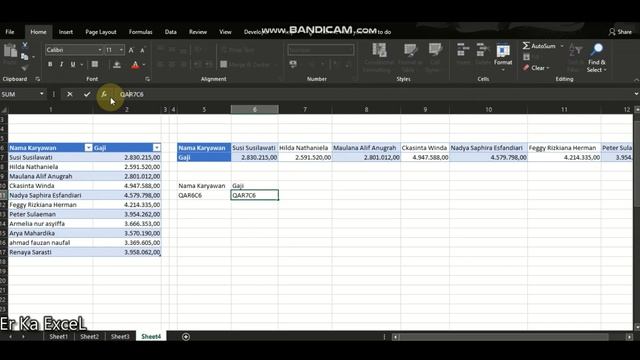Switch to Sheet3 tab
This screenshot has height=360, width=640.
(x=120, y=337)
